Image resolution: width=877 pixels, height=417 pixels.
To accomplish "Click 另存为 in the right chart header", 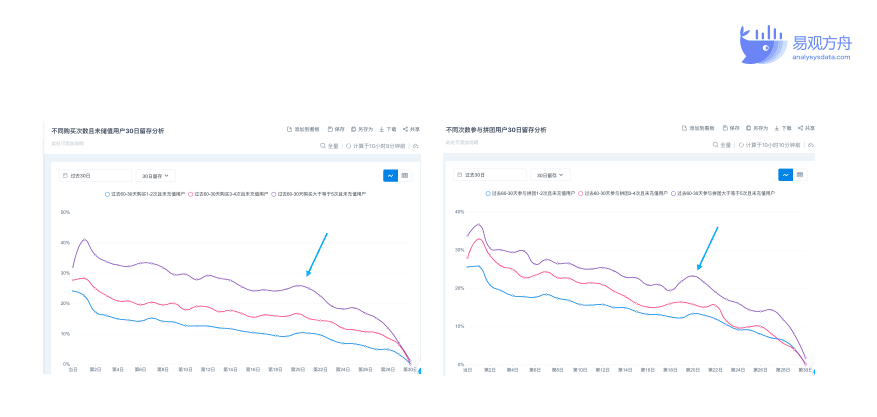I will [755, 129].
